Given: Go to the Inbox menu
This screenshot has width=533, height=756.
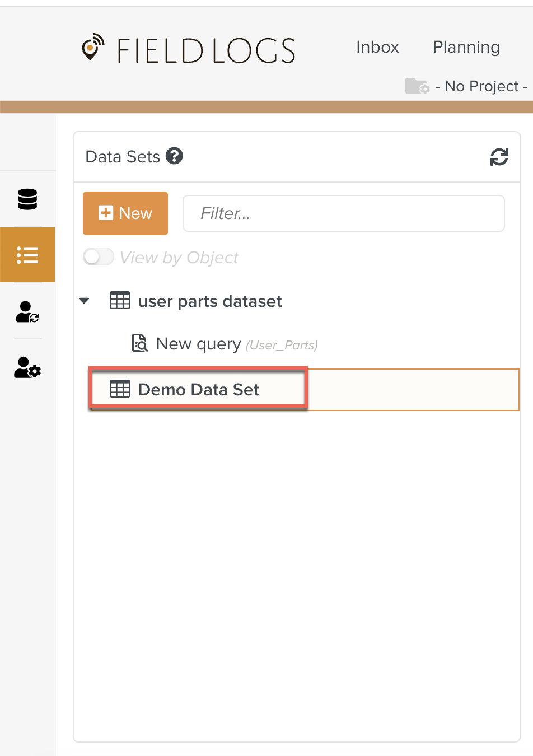Looking at the screenshot, I should tap(377, 47).
